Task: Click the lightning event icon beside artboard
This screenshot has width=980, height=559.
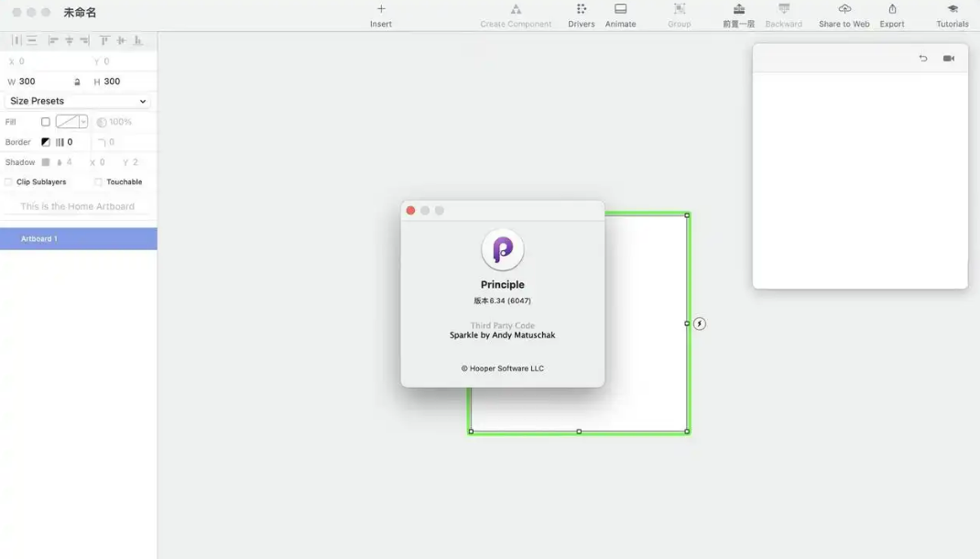Action: click(700, 323)
